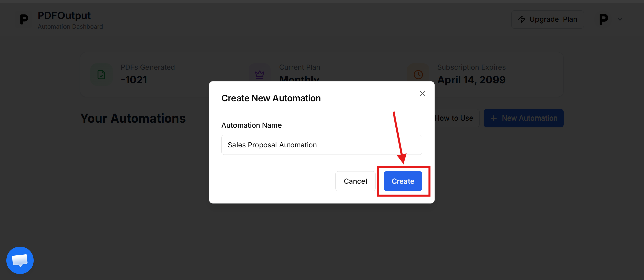Viewport: 644px width, 280px height.
Task: Expand the account dropdown chevron
Action: [x=620, y=19]
